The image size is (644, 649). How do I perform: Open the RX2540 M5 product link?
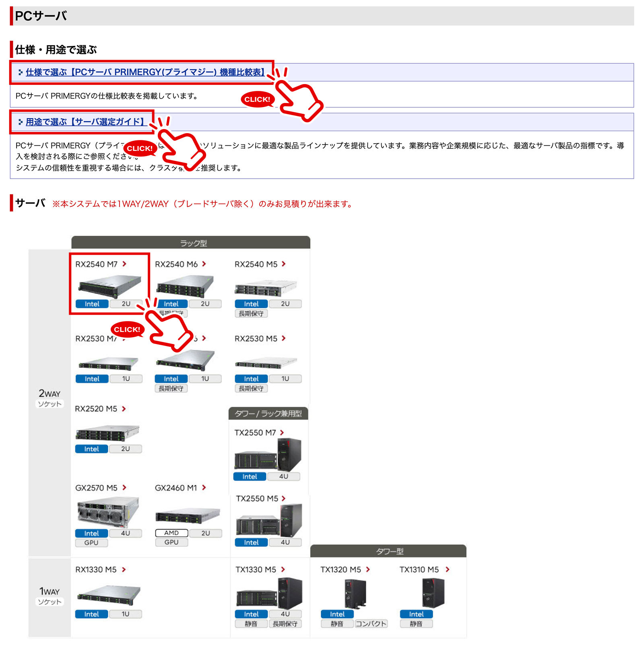point(256,264)
